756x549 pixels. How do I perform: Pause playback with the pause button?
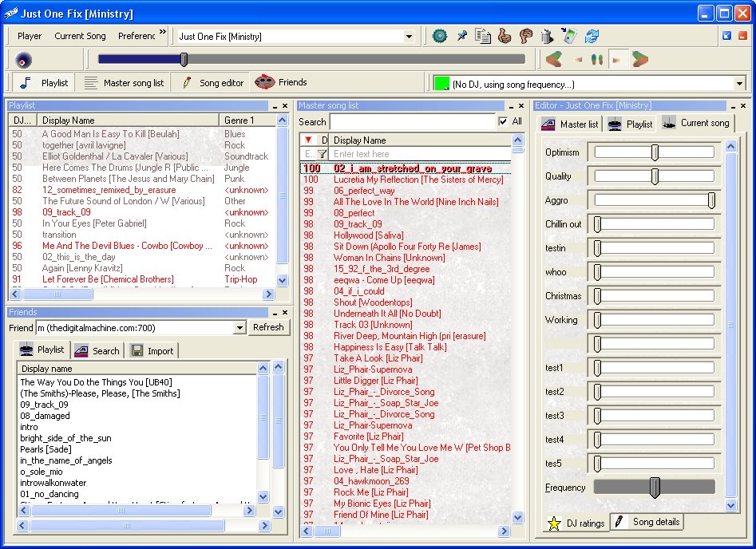(x=596, y=60)
